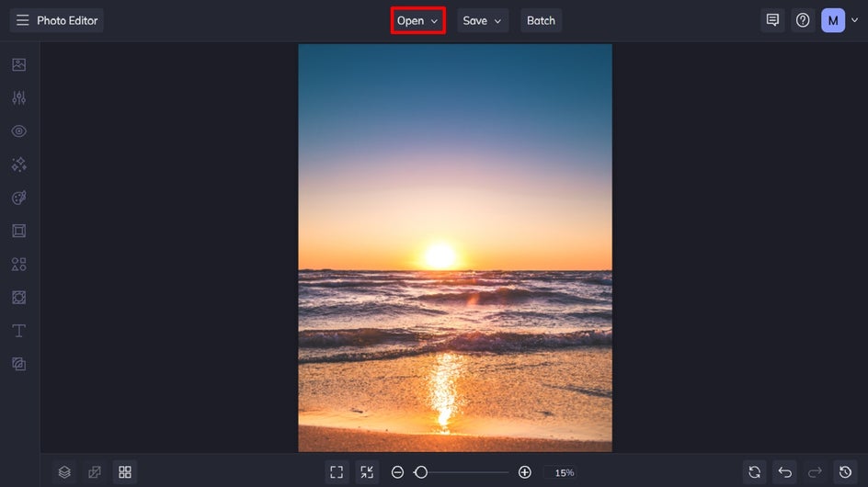This screenshot has width=868, height=487.
Task: Click the collapse arrows zoom icon
Action: click(x=367, y=472)
